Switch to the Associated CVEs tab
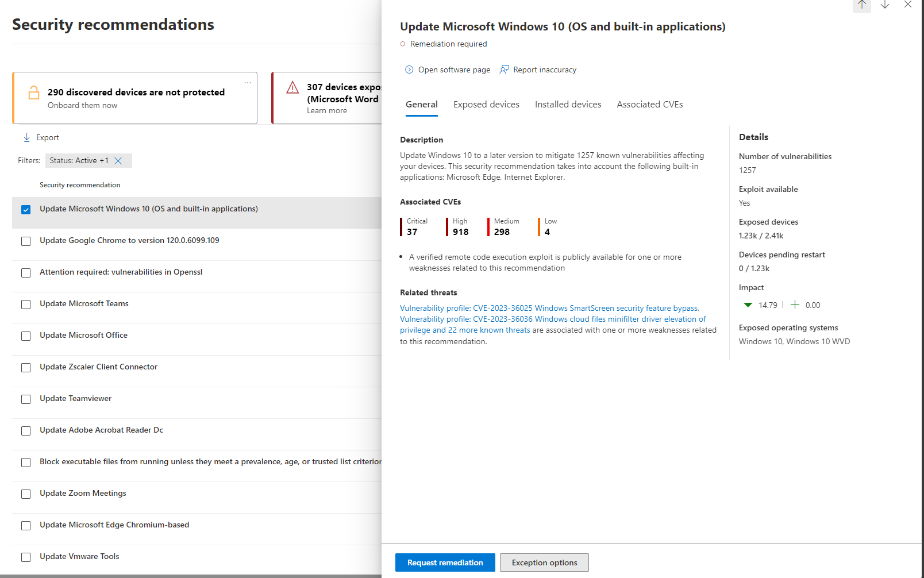 [650, 105]
